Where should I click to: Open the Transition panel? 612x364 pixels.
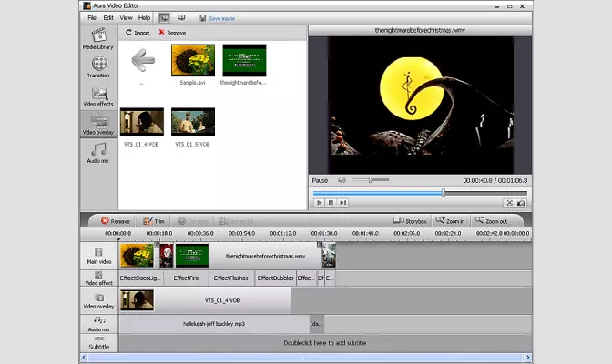98,67
